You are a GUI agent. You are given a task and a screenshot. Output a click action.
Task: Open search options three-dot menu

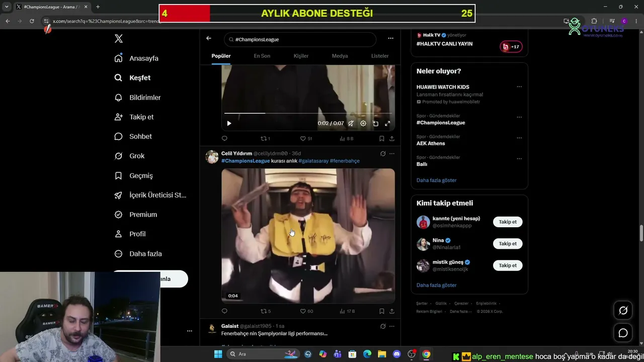390,38
